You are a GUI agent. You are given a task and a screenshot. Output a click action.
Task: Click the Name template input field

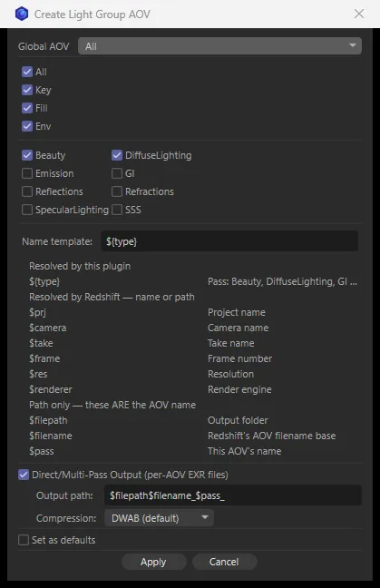[x=229, y=241]
